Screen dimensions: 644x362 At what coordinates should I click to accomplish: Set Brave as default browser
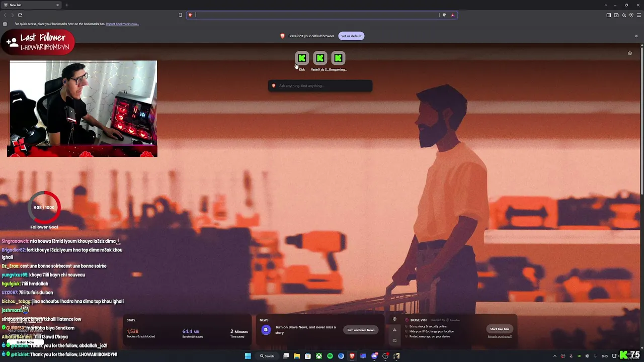click(x=351, y=36)
